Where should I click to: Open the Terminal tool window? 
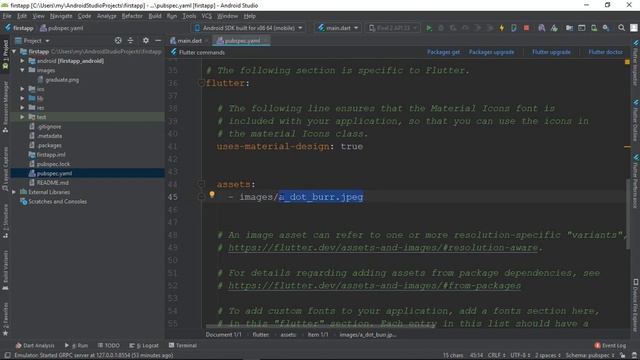182,345
